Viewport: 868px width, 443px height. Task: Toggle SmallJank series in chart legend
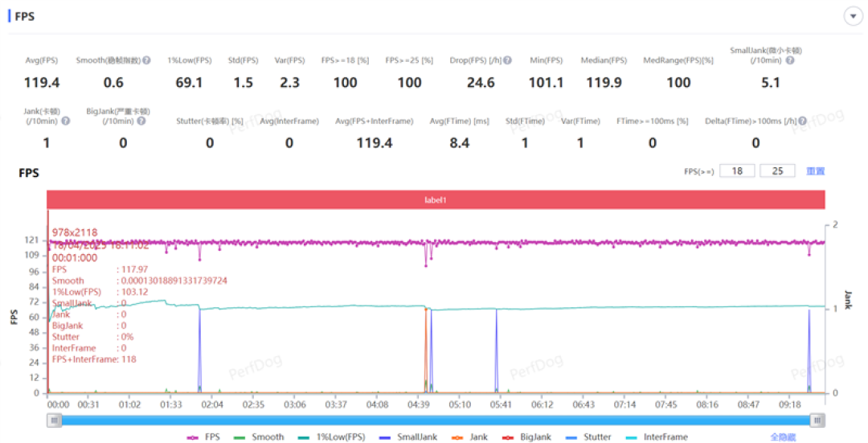coord(408,437)
